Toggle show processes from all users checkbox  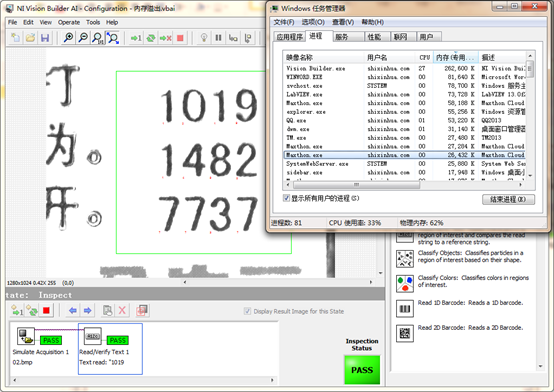pos(287,198)
